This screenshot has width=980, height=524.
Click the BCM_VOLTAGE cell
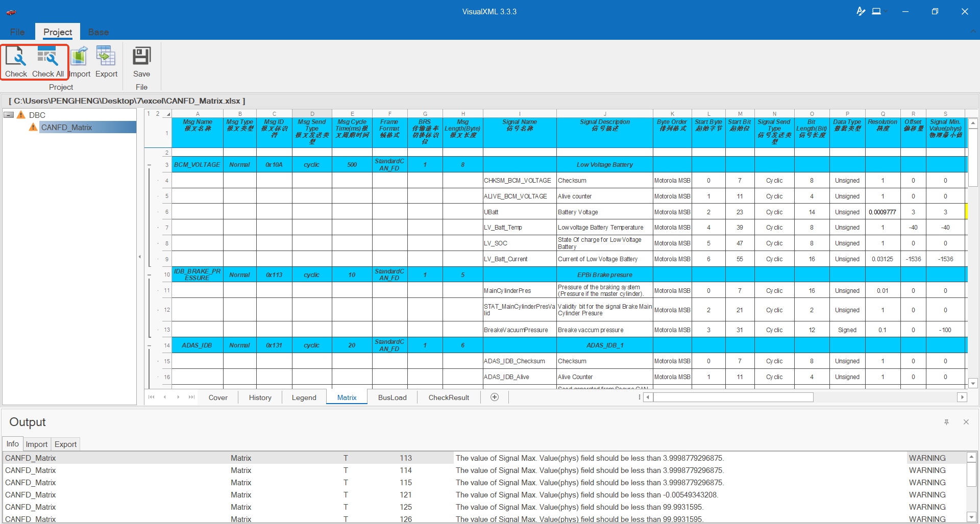tap(197, 165)
